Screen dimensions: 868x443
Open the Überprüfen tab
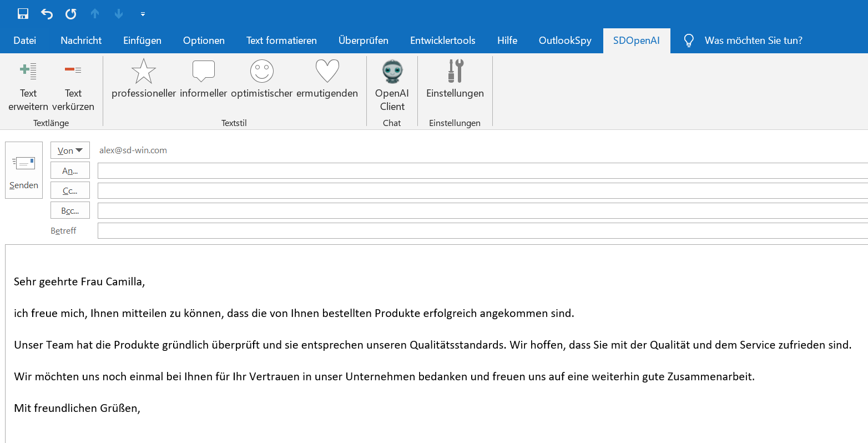tap(364, 41)
